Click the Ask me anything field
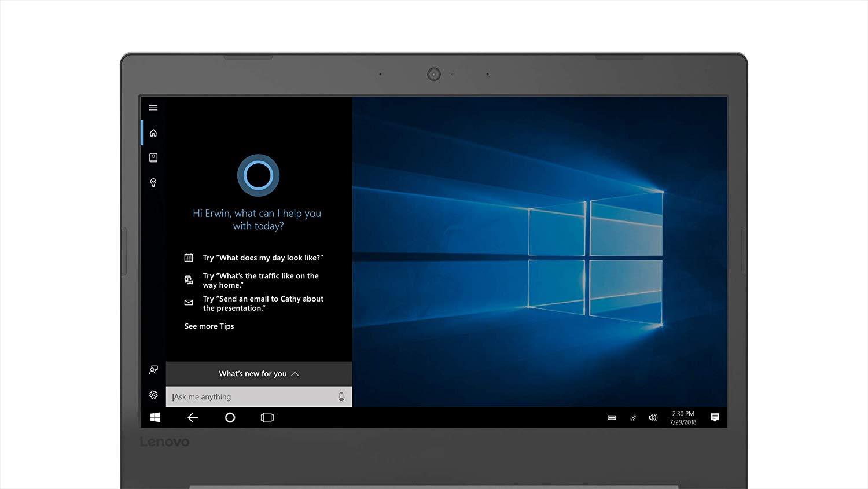Image resolution: width=868 pixels, height=489 pixels. pos(252,397)
